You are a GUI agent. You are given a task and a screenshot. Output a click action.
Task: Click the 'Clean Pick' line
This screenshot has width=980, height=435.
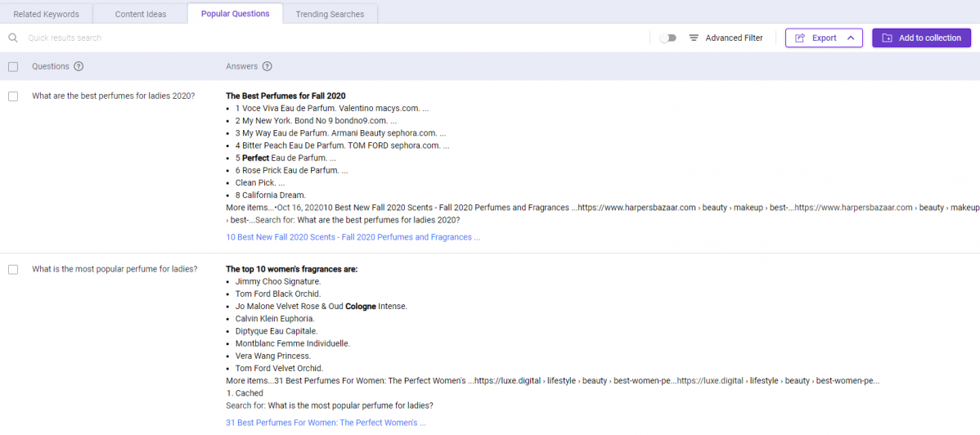260,183
